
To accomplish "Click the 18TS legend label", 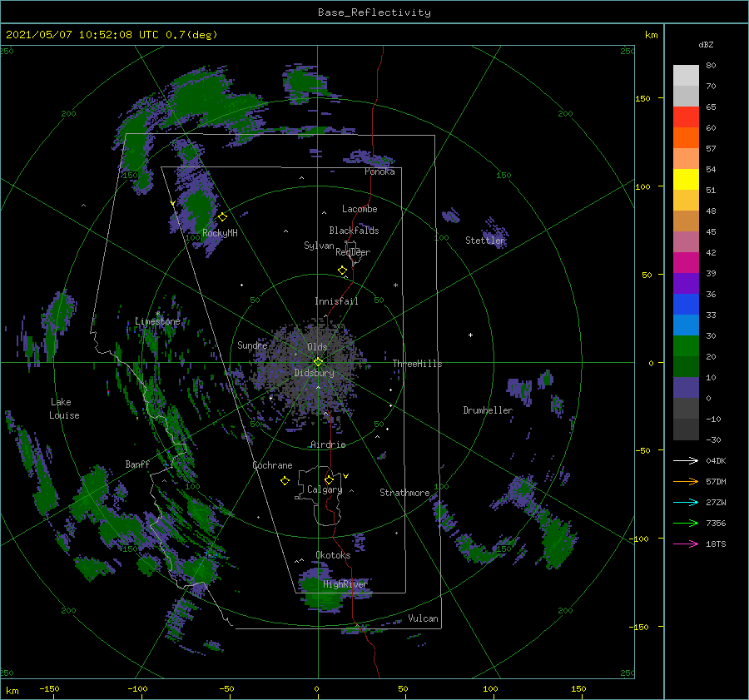I will point(716,544).
